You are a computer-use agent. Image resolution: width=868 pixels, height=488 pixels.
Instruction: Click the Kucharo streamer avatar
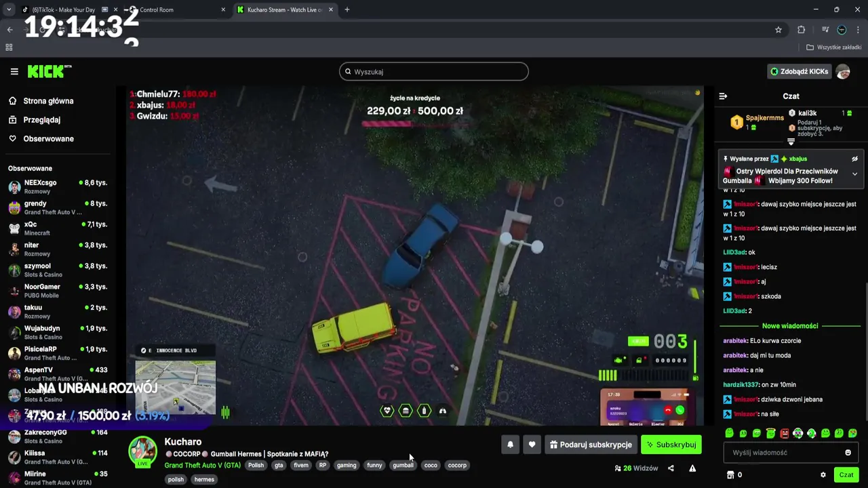click(143, 451)
